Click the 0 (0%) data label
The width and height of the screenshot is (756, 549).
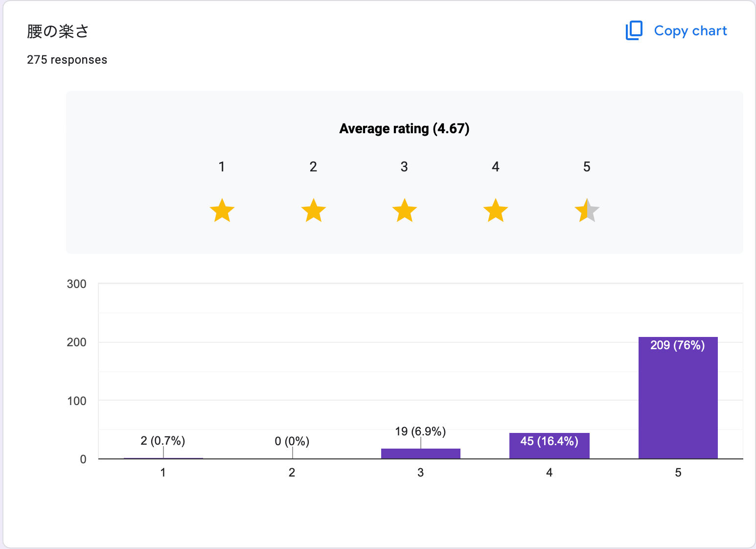[x=292, y=441]
